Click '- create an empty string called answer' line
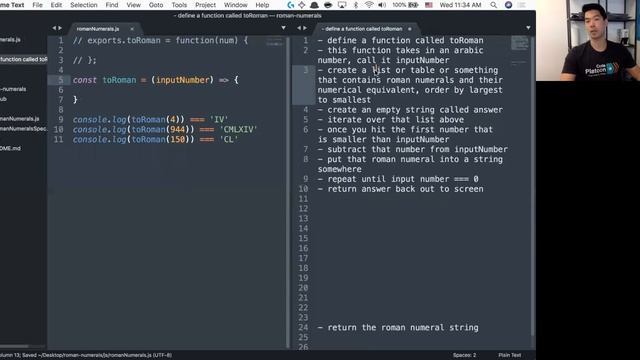Image resolution: width=640 pixels, height=360 pixels. (410, 110)
